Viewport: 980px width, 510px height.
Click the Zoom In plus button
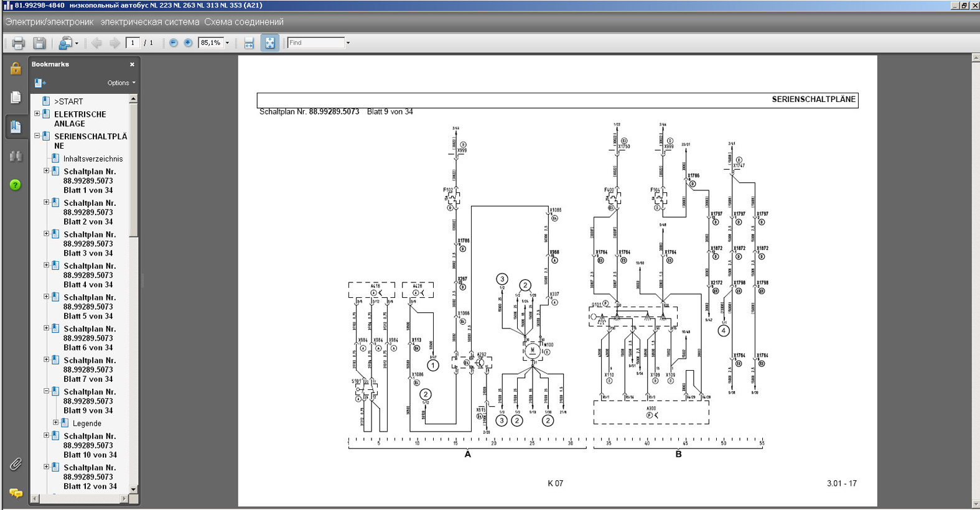pos(188,43)
